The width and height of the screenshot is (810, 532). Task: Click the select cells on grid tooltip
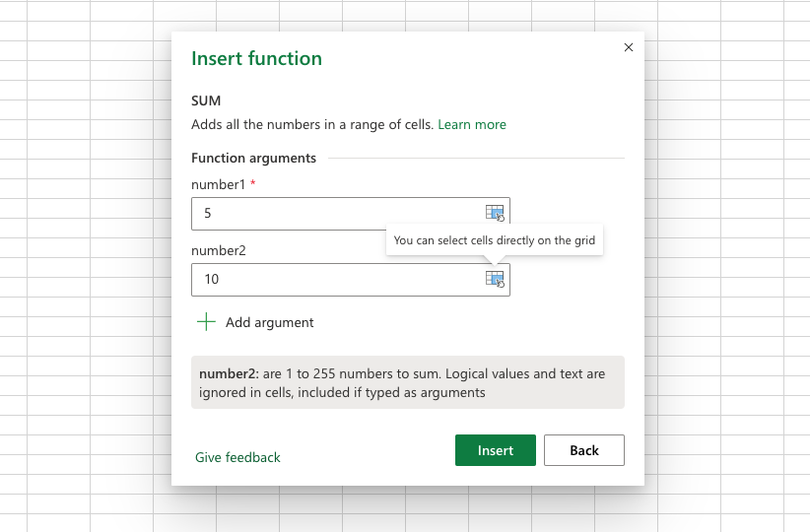(x=494, y=240)
